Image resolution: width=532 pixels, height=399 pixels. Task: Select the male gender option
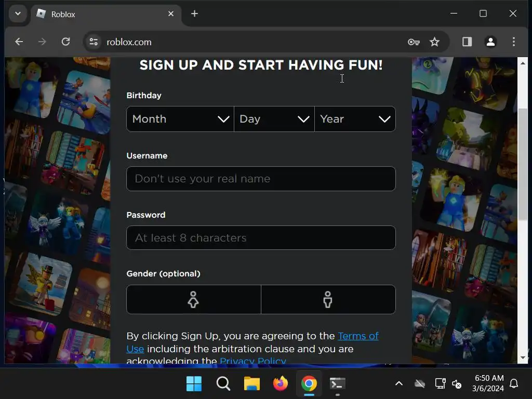tap(328, 300)
